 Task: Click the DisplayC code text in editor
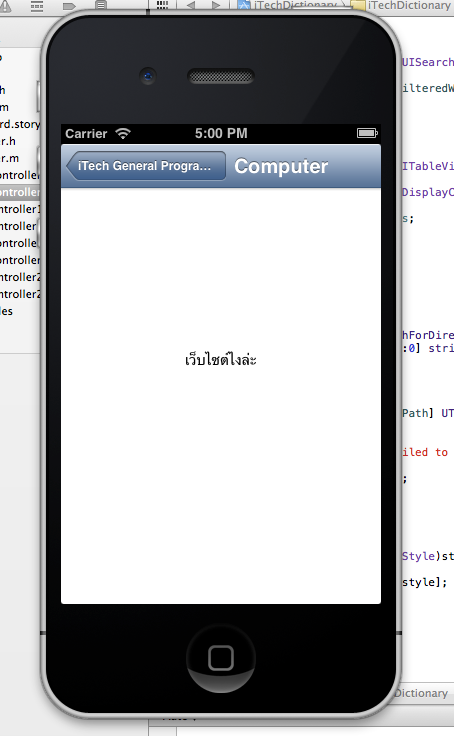(x=428, y=192)
